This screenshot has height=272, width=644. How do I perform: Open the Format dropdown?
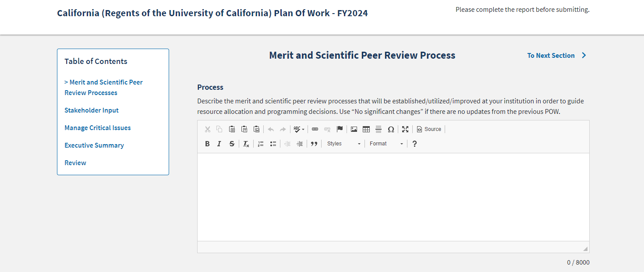(x=386, y=144)
